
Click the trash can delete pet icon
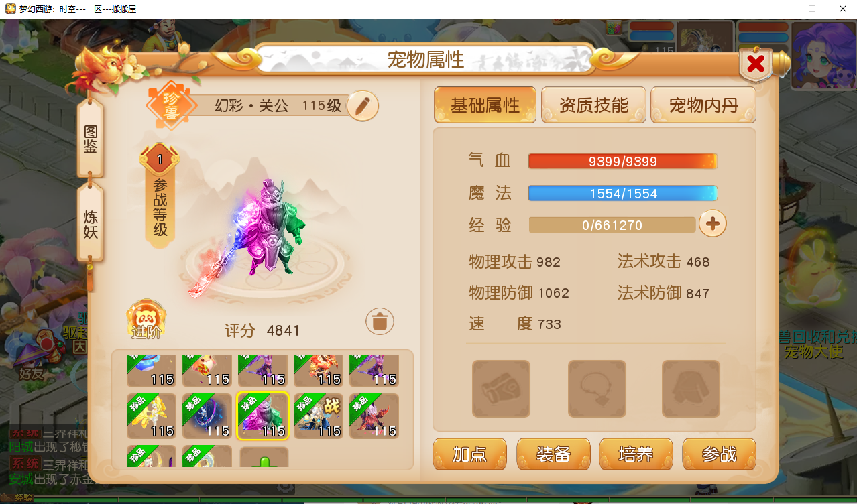380,322
